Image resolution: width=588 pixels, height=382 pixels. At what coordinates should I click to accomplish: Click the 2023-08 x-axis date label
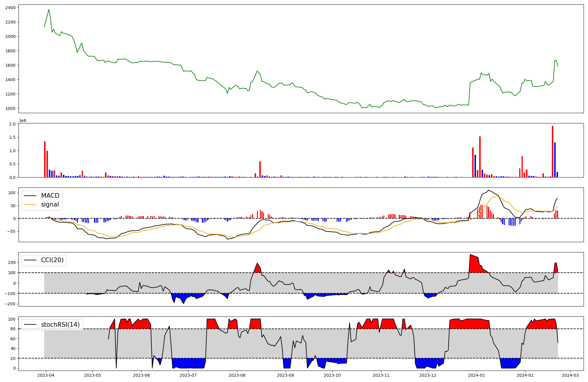point(237,375)
